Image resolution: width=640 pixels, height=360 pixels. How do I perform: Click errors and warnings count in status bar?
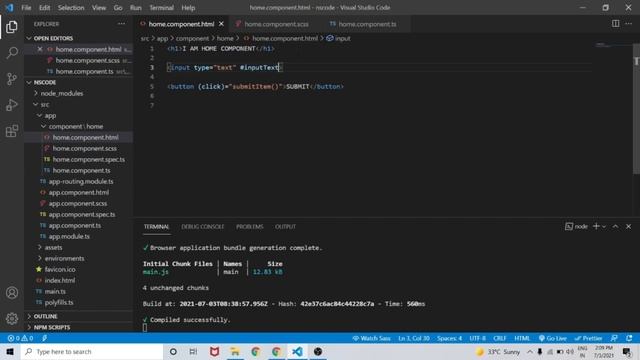point(20,338)
